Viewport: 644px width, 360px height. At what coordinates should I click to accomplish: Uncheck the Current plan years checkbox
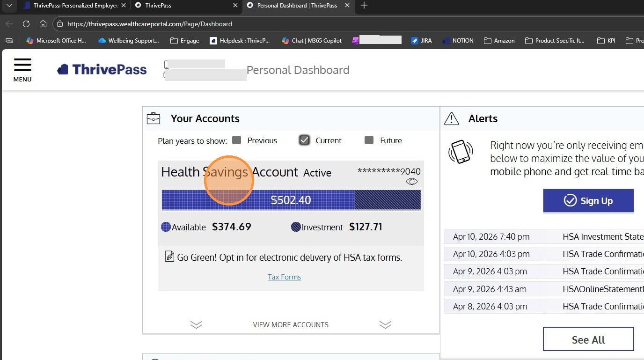pos(304,140)
